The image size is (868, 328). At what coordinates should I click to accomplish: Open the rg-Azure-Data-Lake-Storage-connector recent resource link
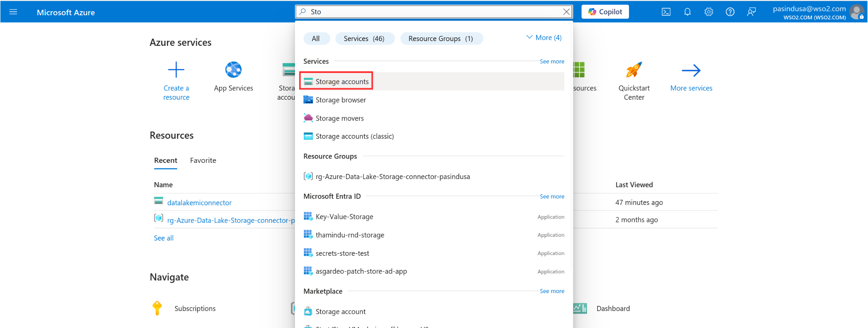(231, 220)
